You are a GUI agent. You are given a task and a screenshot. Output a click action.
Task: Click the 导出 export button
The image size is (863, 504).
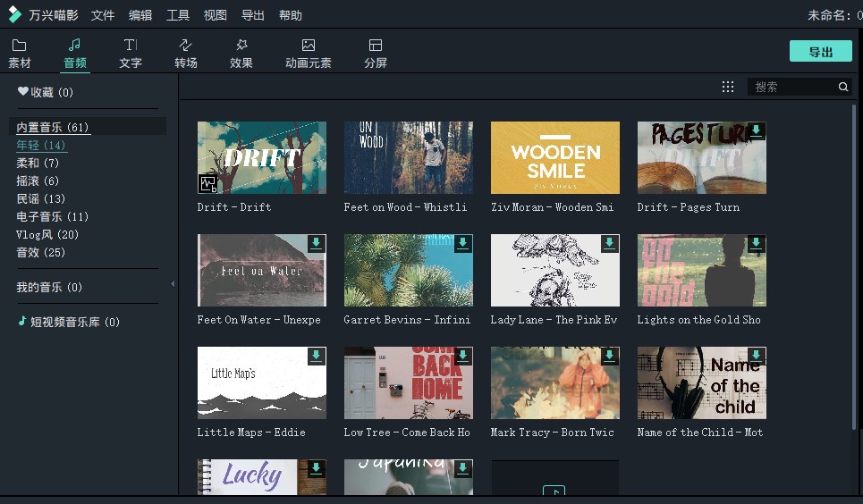pos(820,52)
